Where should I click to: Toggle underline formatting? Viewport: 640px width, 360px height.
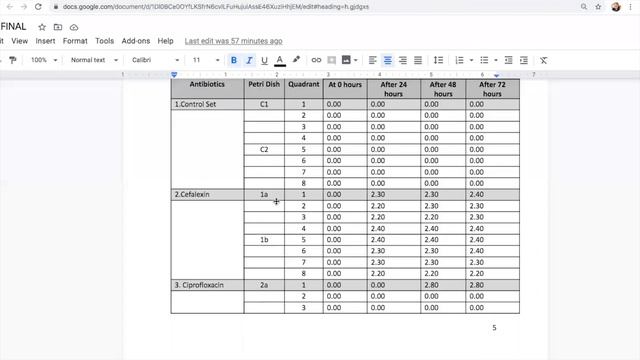264,60
